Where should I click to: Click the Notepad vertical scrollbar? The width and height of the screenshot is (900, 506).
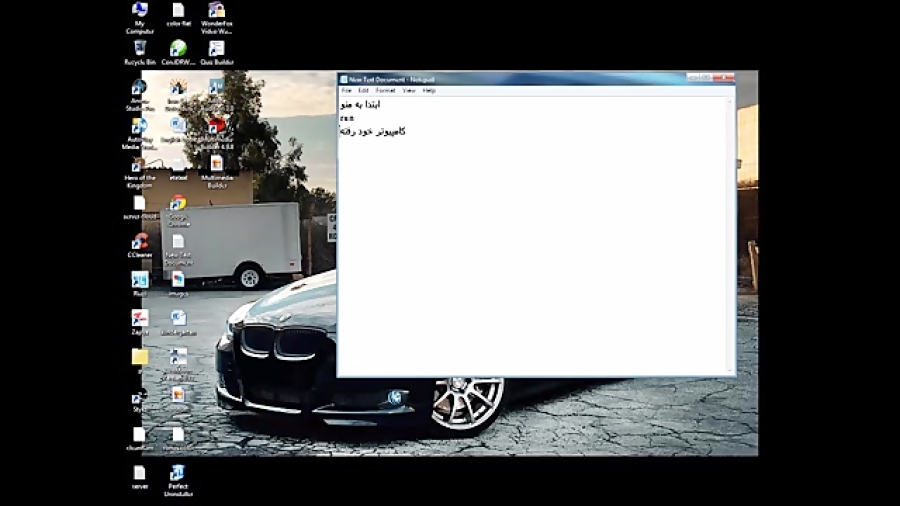[731, 235]
